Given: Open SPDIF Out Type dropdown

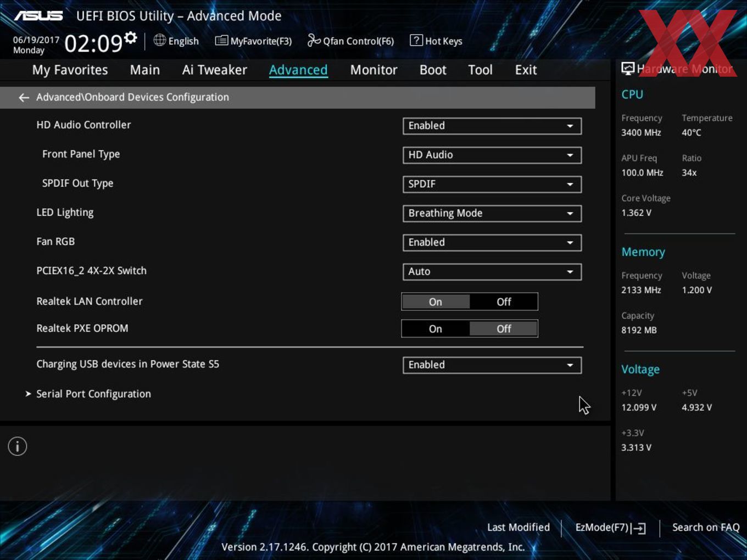Looking at the screenshot, I should coord(492,184).
